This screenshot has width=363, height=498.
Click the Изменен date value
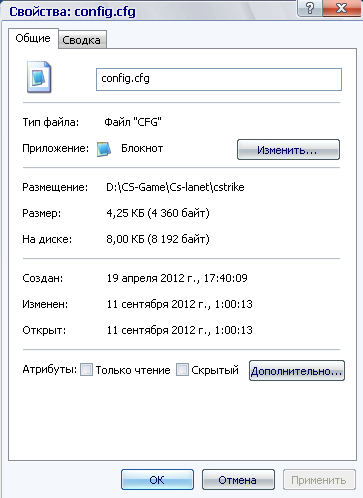[180, 304]
